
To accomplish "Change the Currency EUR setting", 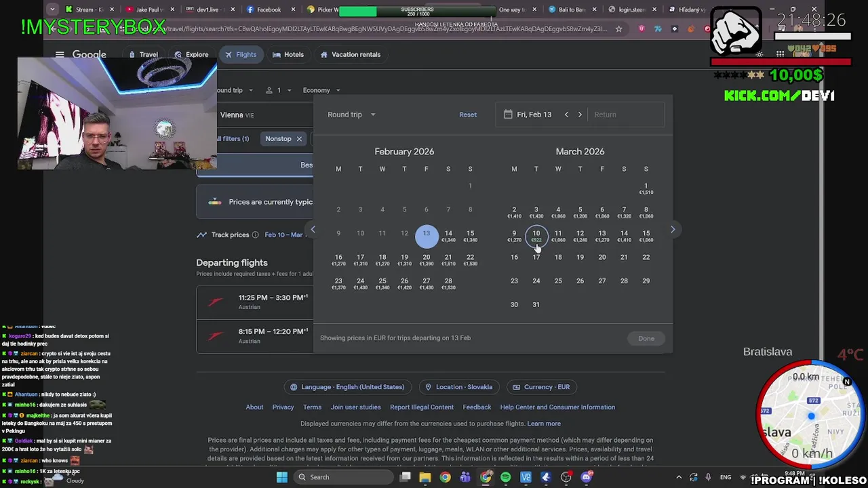I will pos(541,387).
